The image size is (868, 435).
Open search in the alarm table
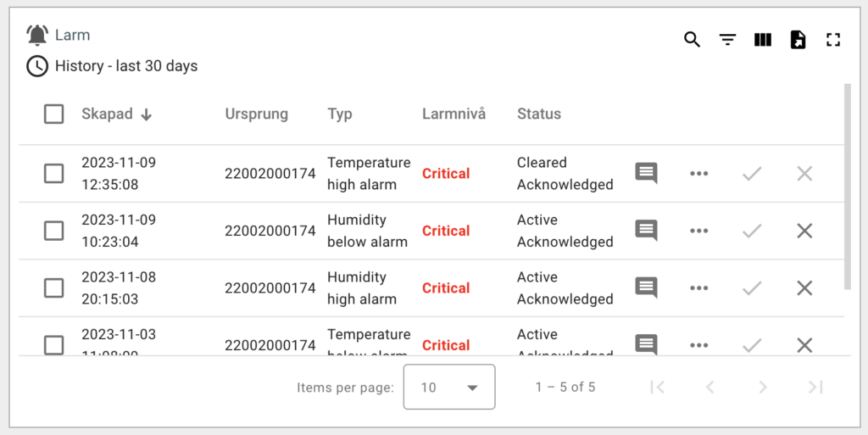pyautogui.click(x=693, y=40)
